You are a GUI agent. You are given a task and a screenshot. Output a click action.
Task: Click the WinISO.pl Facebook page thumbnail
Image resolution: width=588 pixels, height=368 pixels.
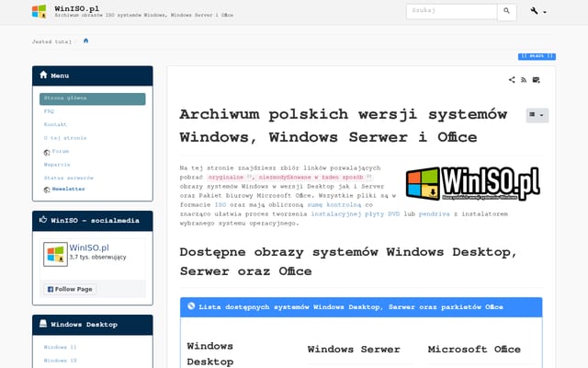55,254
